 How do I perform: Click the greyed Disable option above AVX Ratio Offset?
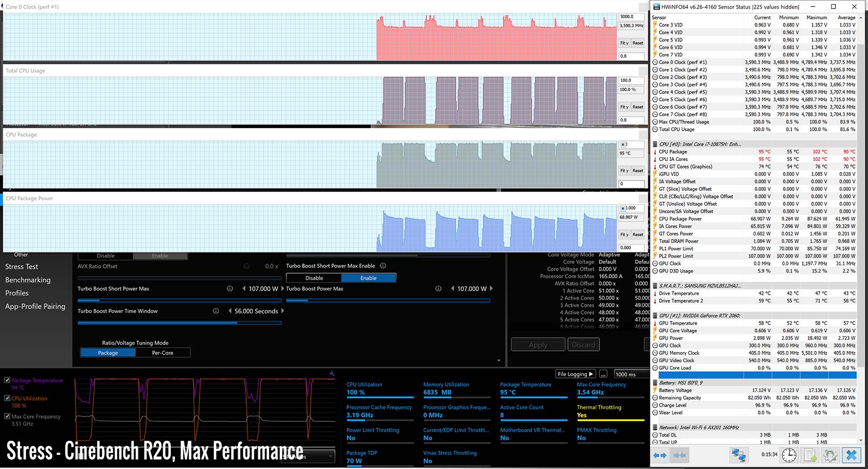tap(106, 256)
